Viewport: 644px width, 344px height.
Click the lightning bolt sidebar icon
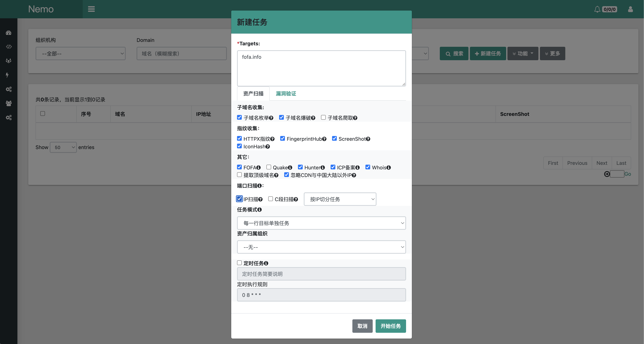tap(7, 75)
